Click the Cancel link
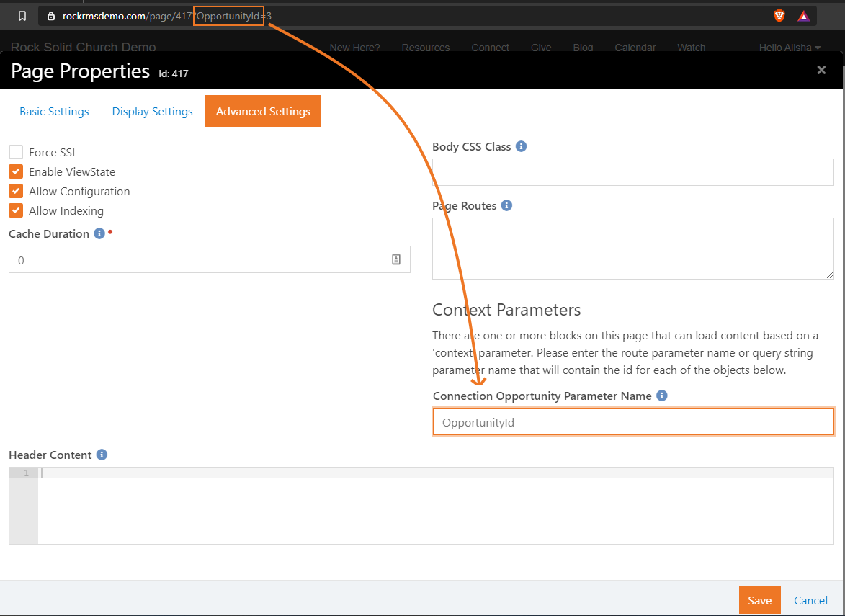Viewport: 845px width, 616px height. pos(810,600)
